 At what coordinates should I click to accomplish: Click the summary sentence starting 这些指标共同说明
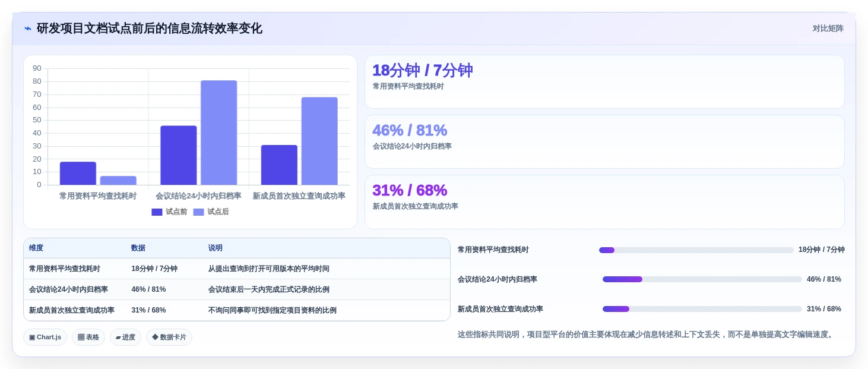[647, 335]
